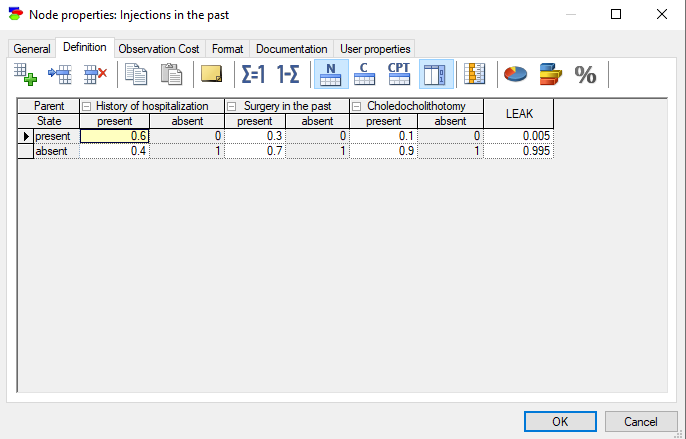Confirm with the OK button
This screenshot has height=439, width=686.
click(560, 421)
